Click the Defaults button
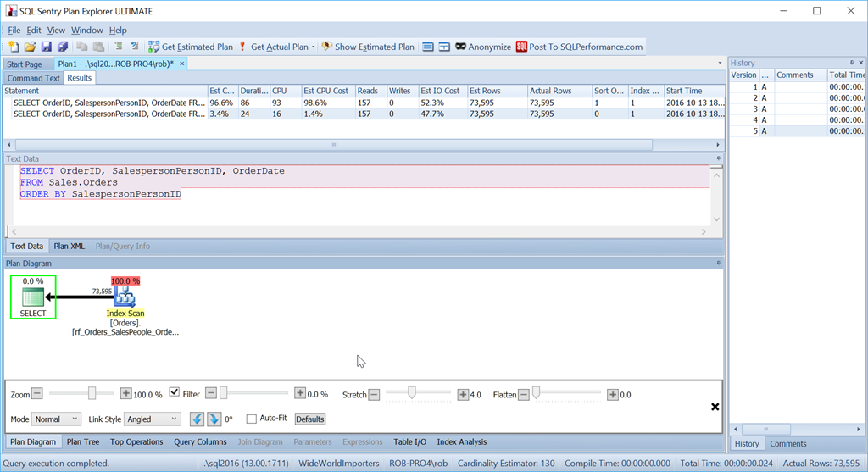 point(310,419)
